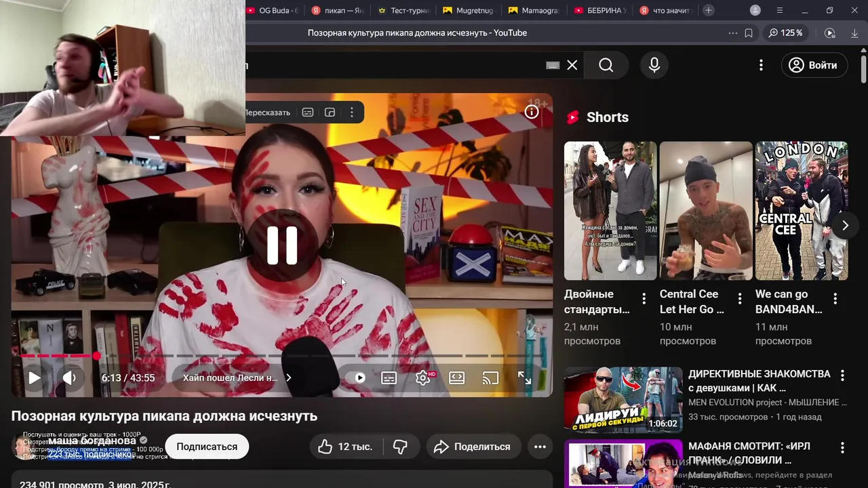Viewport: 868px width, 488px height.
Task: Click the "Поделиться" share button
Action: click(473, 447)
